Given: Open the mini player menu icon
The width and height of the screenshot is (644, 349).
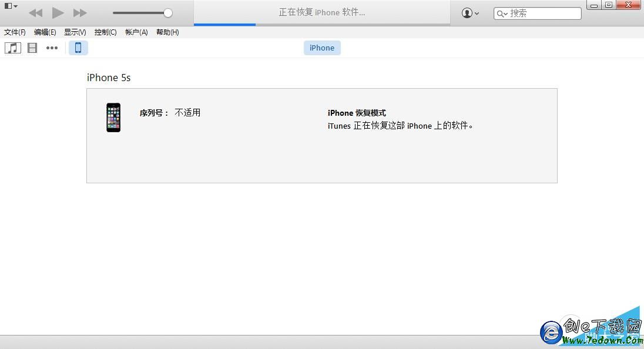Looking at the screenshot, I should (11, 6).
